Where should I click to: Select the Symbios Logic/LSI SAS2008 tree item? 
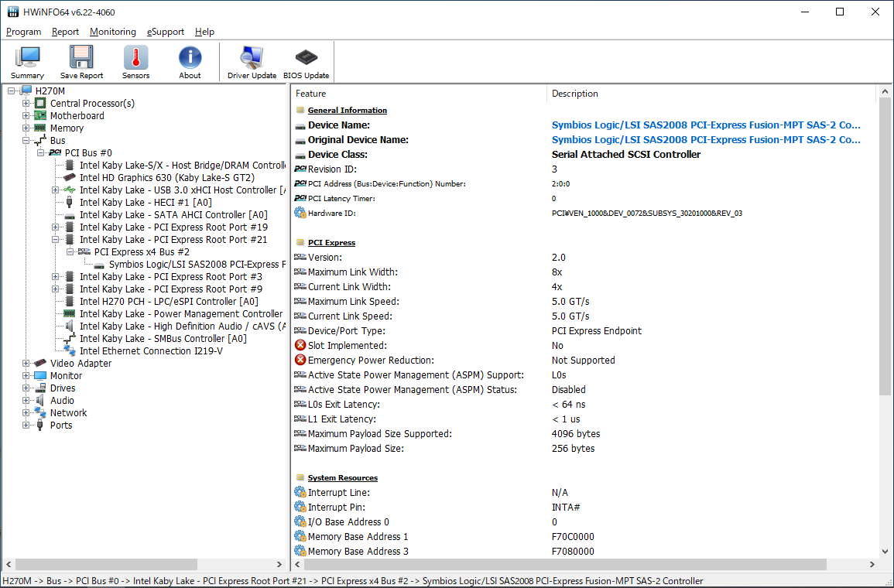tap(197, 265)
